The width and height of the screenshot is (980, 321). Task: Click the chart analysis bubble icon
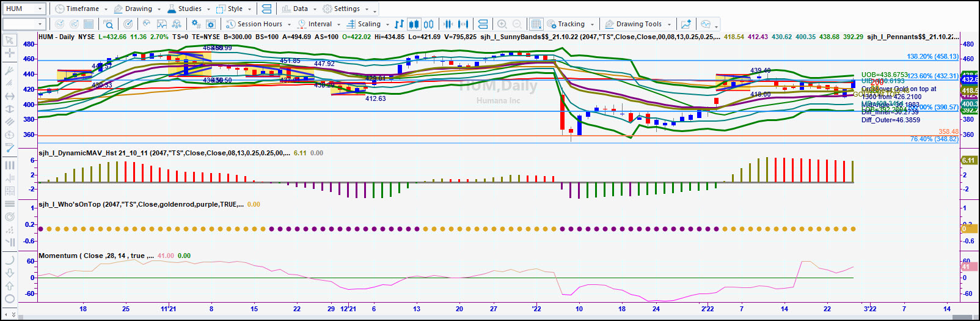pyautogui.click(x=706, y=24)
